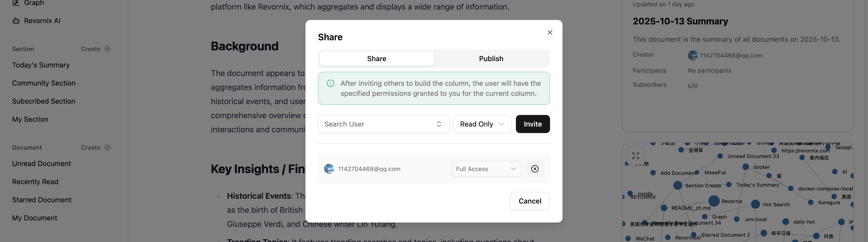Screen dimensions: 868x242
Task: Select the Revornix node in the graph
Action: coord(714,201)
